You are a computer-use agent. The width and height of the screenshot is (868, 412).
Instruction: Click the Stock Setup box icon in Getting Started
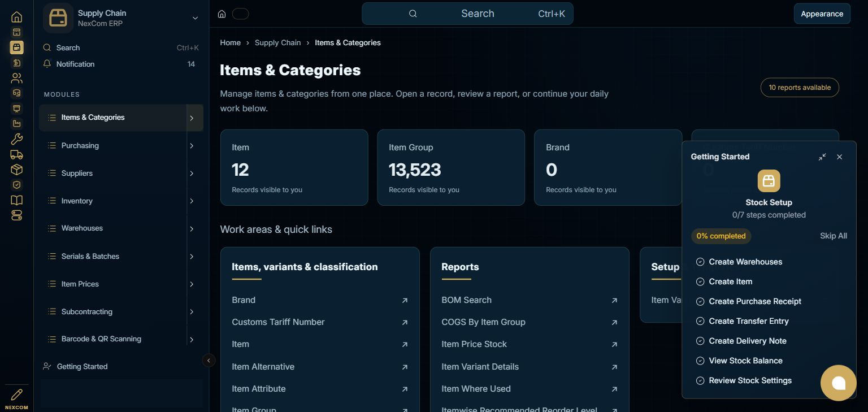click(x=769, y=181)
